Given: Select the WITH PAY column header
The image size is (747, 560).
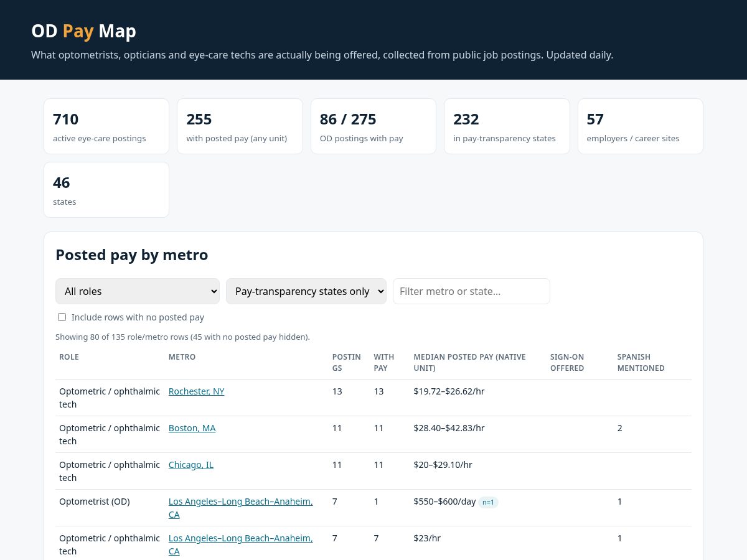Looking at the screenshot, I should (383, 363).
